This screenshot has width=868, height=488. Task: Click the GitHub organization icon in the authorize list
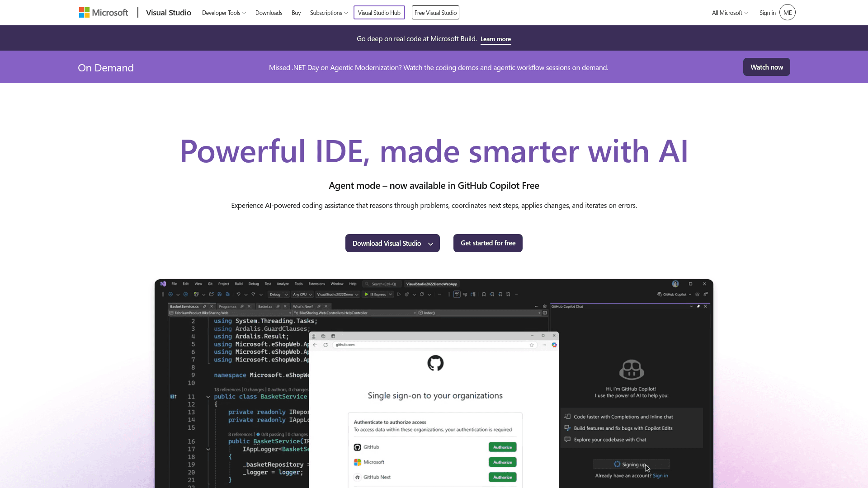357,447
